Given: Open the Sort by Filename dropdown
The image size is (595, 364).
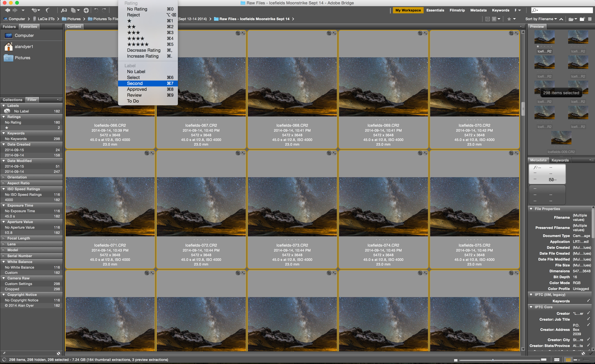Looking at the screenshot, I should coord(541,19).
